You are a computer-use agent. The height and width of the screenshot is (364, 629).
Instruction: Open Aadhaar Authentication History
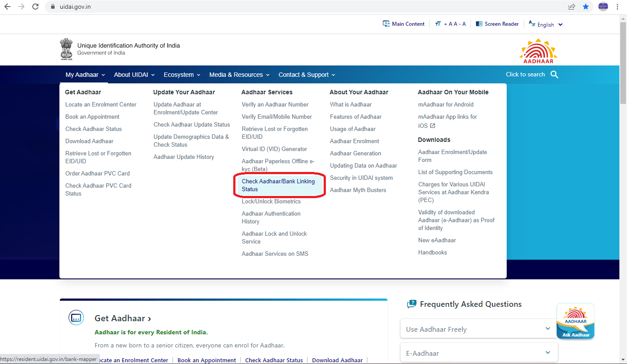271,218
